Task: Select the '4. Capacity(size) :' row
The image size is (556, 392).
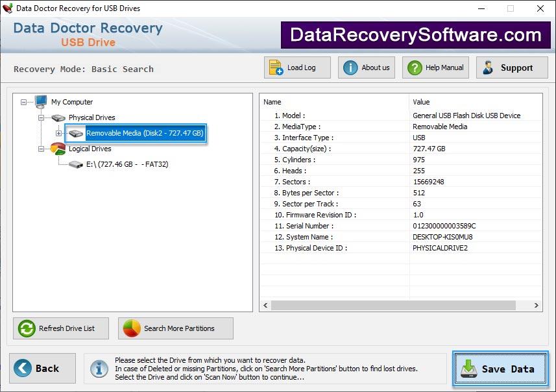Action: tap(401, 149)
